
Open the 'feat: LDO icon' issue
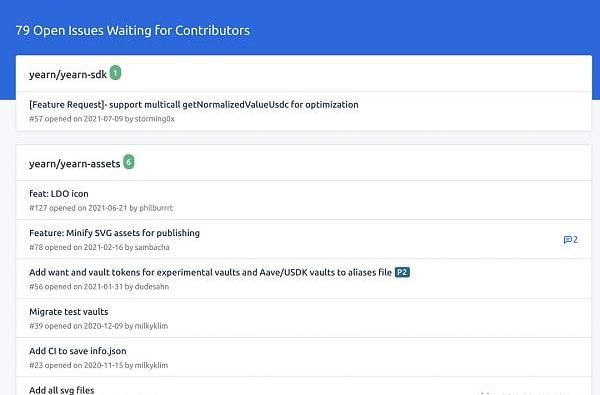pos(59,194)
